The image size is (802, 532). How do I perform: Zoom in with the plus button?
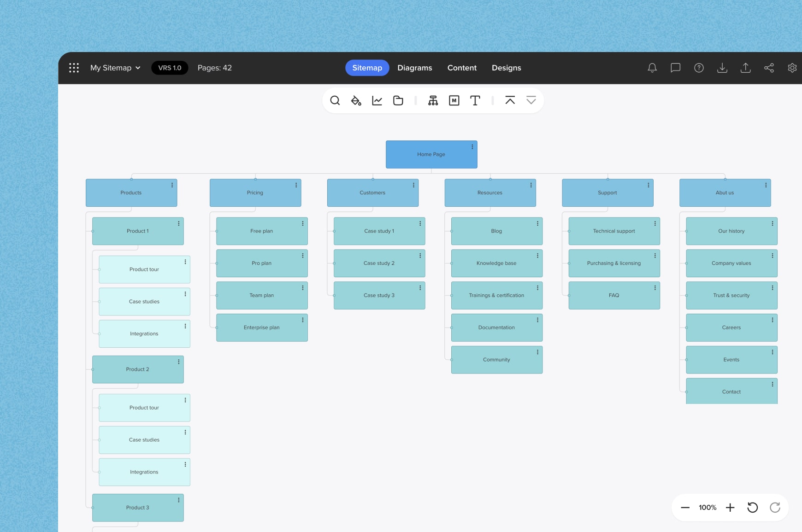730,508
